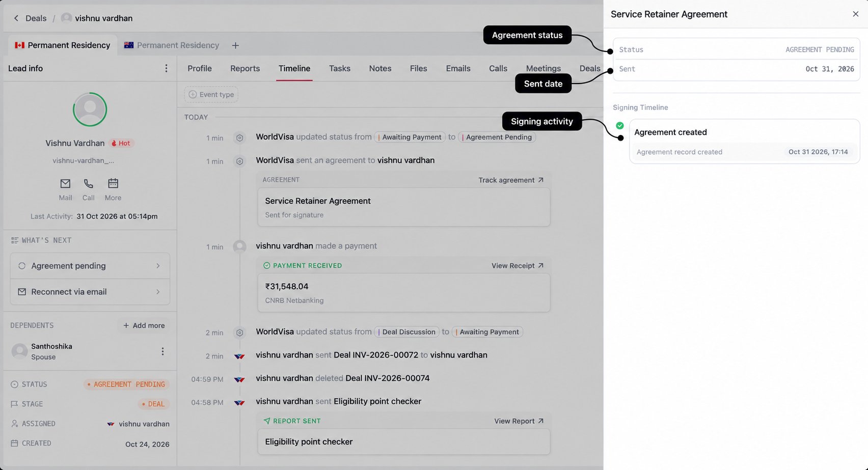Add a new deal tab with plus
The image size is (868, 470).
click(x=235, y=45)
